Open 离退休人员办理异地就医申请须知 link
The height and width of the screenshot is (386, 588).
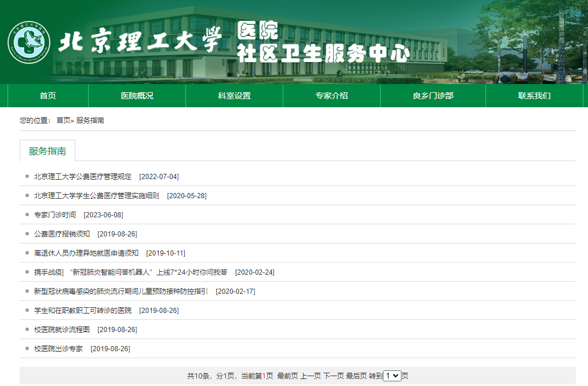pos(86,253)
